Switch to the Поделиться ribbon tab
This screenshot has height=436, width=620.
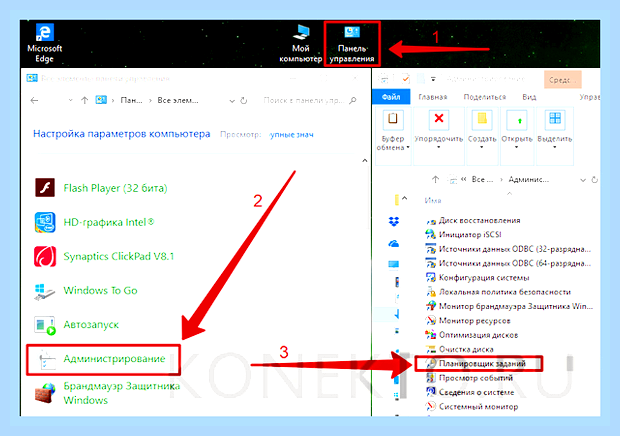click(485, 97)
